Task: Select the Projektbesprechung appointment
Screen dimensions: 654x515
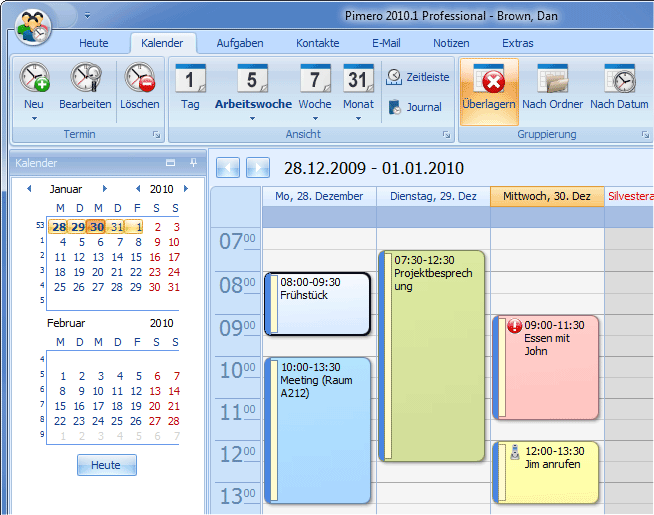Action: pos(432,356)
